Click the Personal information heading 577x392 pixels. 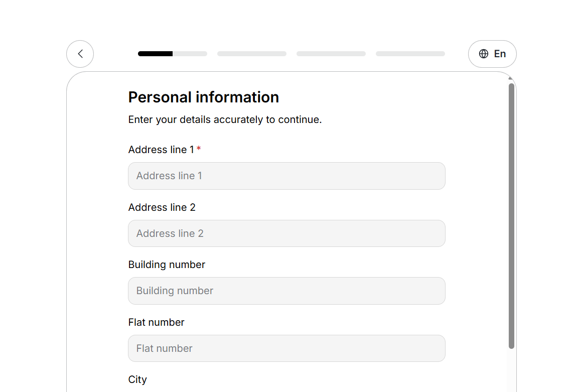[x=204, y=97]
